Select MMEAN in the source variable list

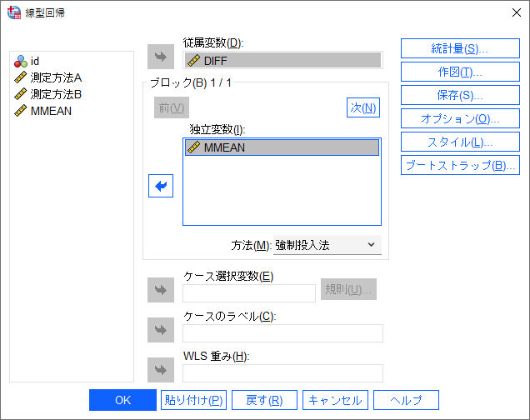tap(51, 111)
